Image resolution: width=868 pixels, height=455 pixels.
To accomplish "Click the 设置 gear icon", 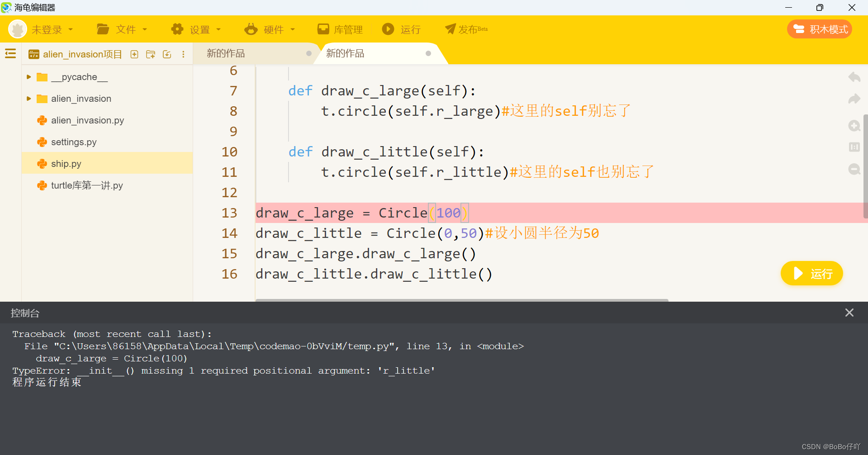I will pyautogui.click(x=177, y=29).
